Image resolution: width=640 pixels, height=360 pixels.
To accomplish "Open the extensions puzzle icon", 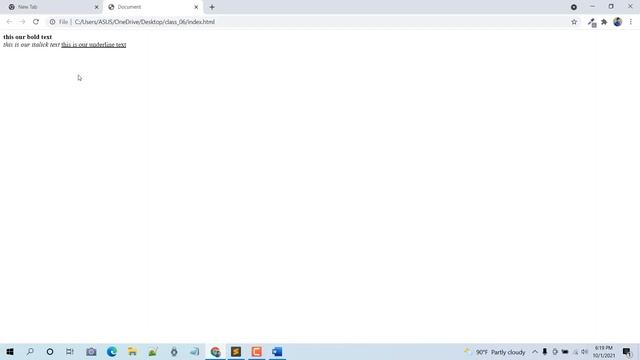I will (x=604, y=22).
